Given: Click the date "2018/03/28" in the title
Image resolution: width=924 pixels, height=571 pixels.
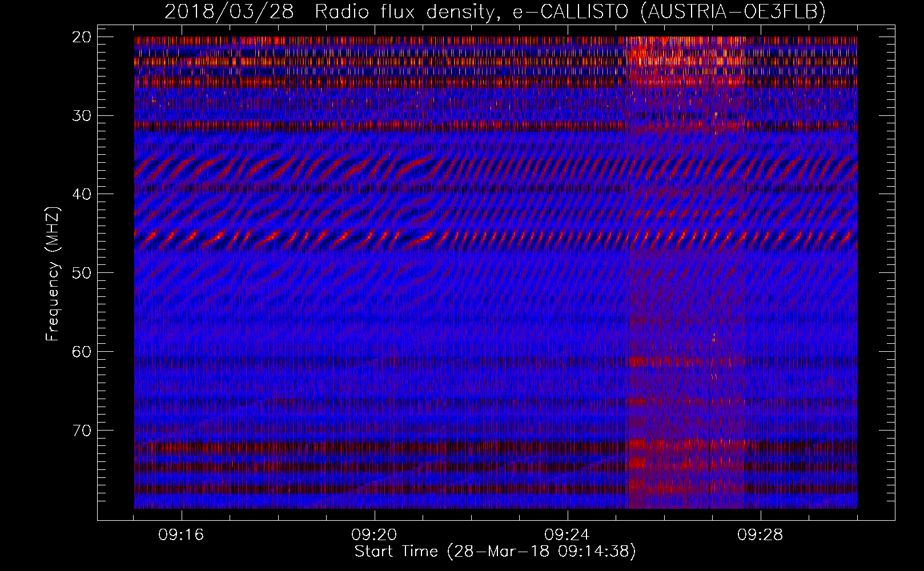Looking at the screenshot, I should [229, 12].
